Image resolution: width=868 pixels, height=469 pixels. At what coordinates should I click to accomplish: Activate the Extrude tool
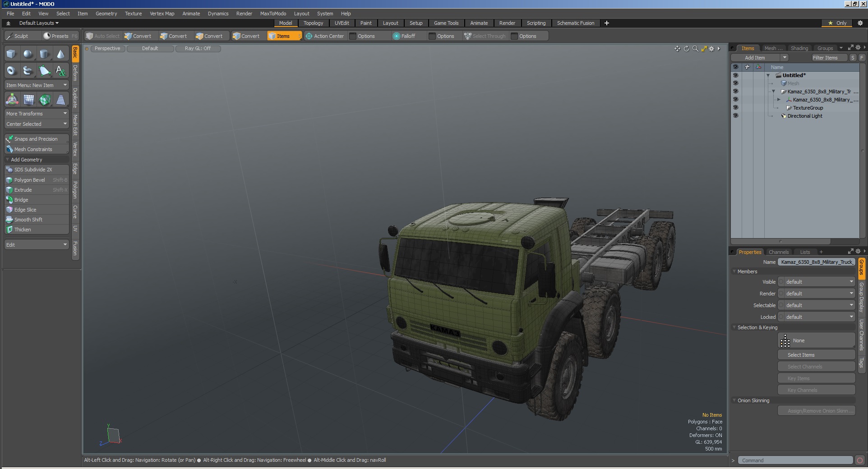point(37,190)
